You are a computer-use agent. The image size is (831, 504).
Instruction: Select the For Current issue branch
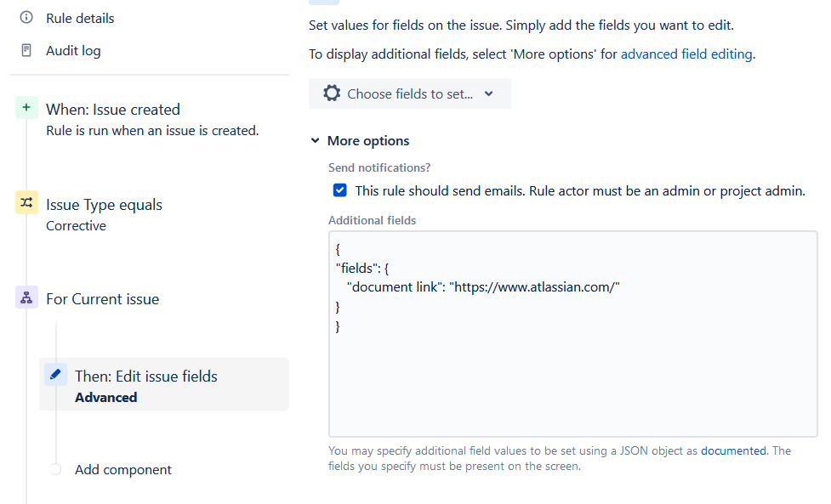click(102, 298)
